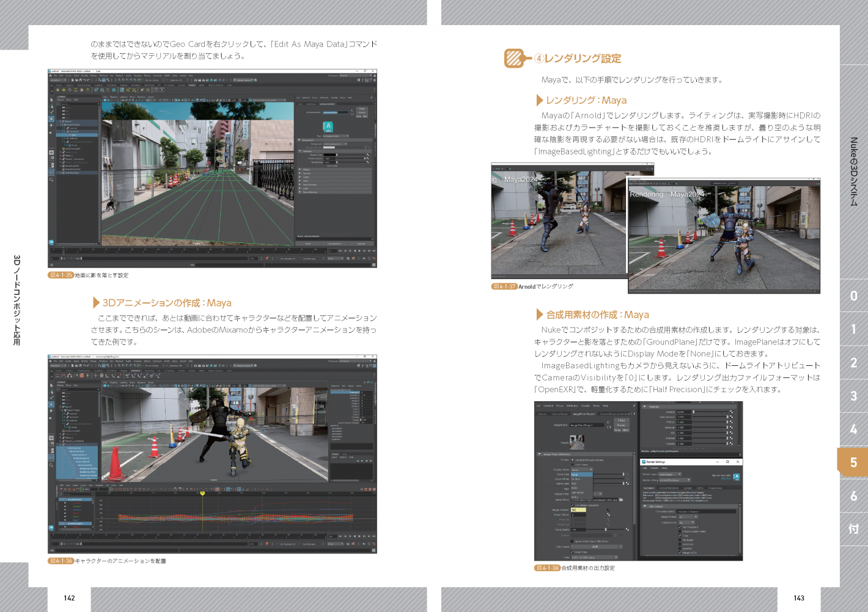This screenshot has height=612, width=868.
Task: Click the Maya M icon at bottom-left of the top screenshot
Action: 51,242
